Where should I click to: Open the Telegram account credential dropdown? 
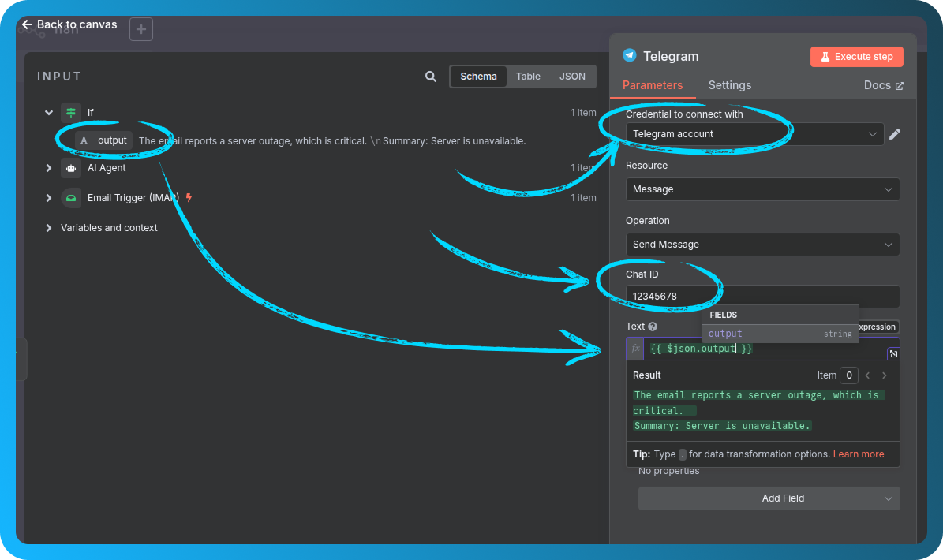point(754,134)
